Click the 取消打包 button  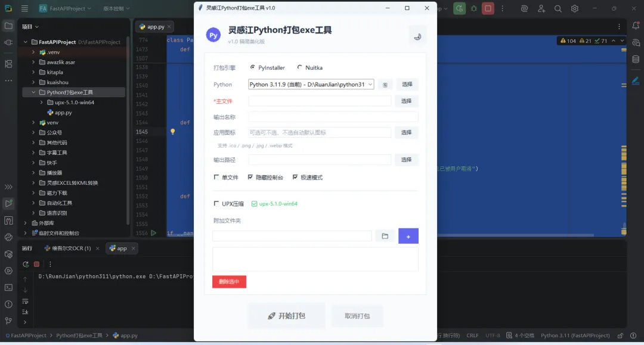coord(357,316)
